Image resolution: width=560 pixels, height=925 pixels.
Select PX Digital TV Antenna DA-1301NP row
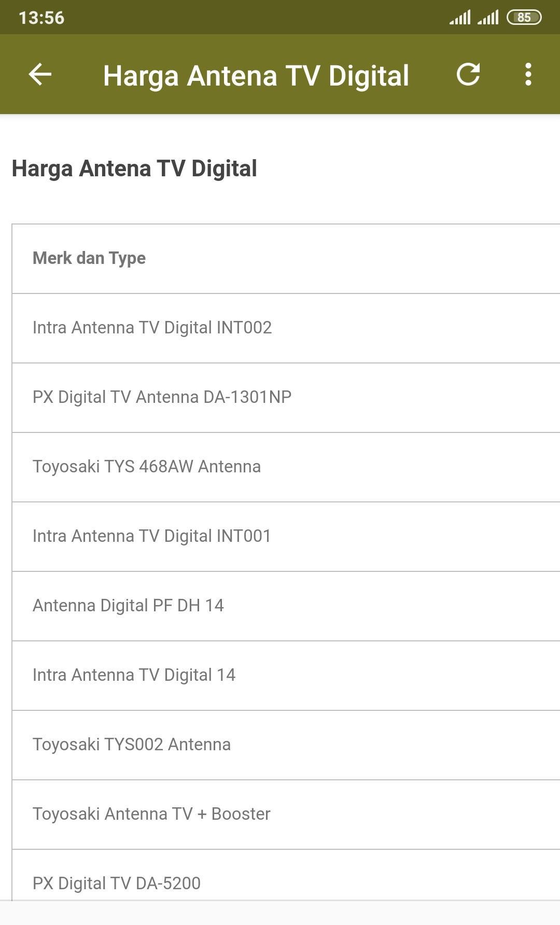(x=286, y=398)
